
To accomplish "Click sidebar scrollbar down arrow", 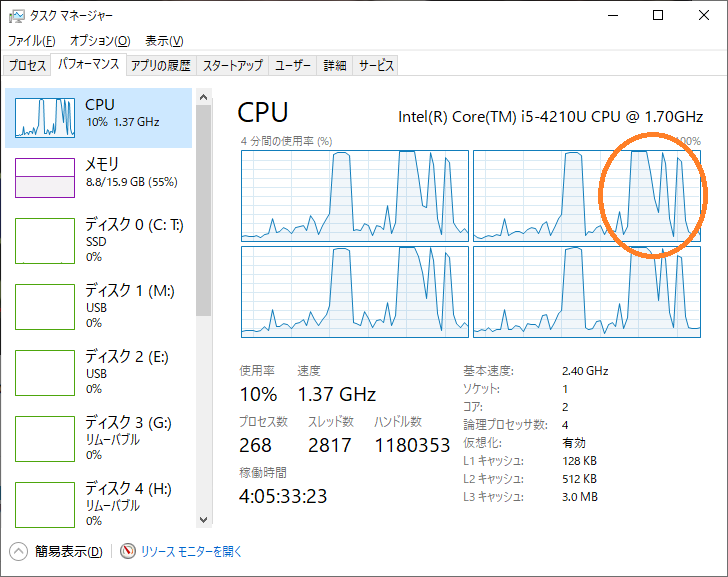I will 203,519.
